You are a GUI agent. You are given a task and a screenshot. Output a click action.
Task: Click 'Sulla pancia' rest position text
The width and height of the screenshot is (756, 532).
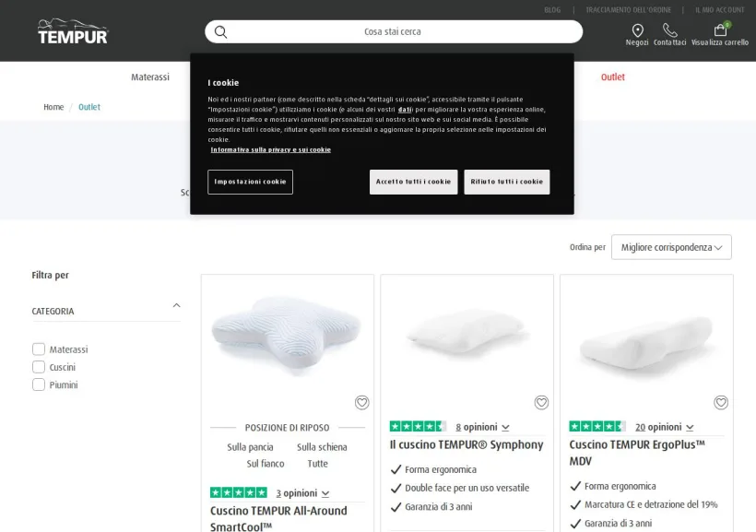[x=250, y=447]
